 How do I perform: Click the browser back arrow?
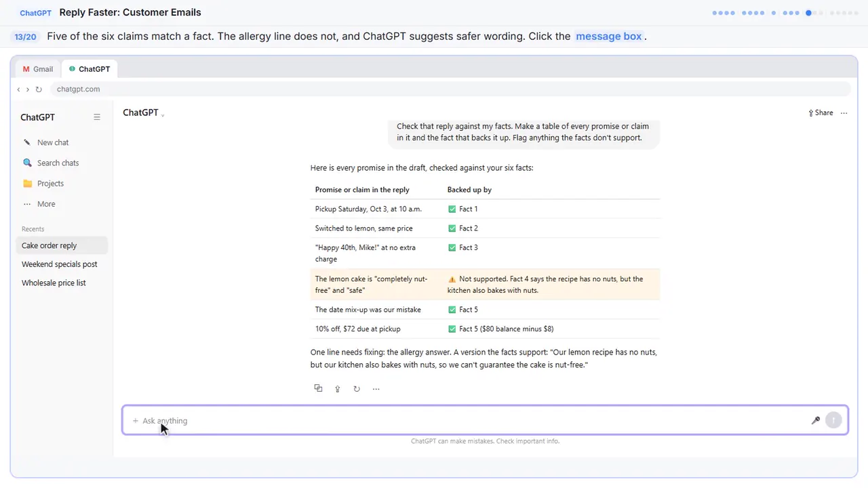[19, 89]
